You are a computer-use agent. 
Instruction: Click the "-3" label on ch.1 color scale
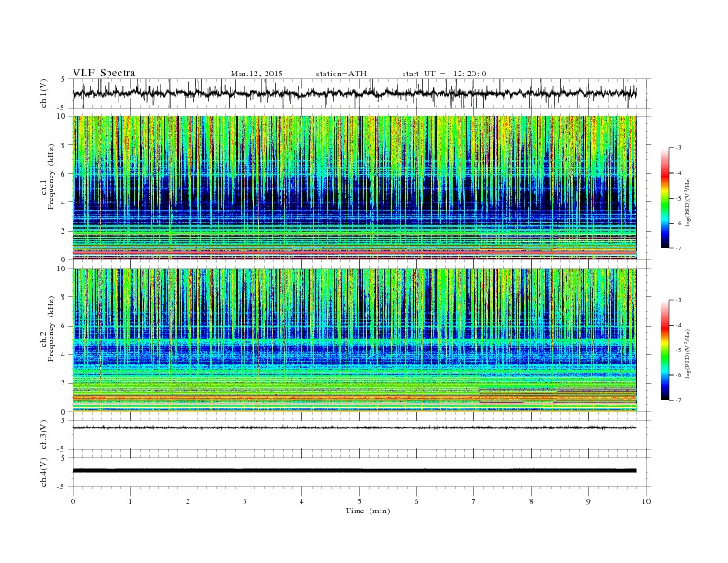pos(677,148)
